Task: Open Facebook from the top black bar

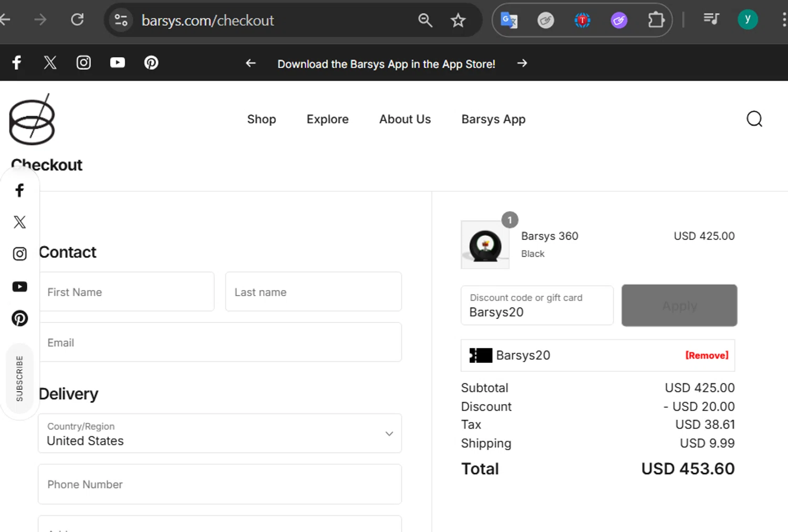Action: point(17,62)
